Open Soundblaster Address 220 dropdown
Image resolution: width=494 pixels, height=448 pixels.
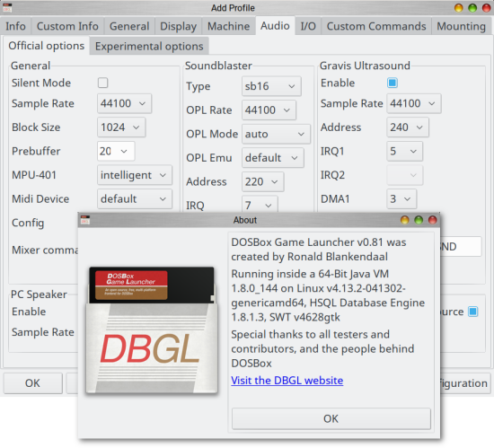pos(263,181)
